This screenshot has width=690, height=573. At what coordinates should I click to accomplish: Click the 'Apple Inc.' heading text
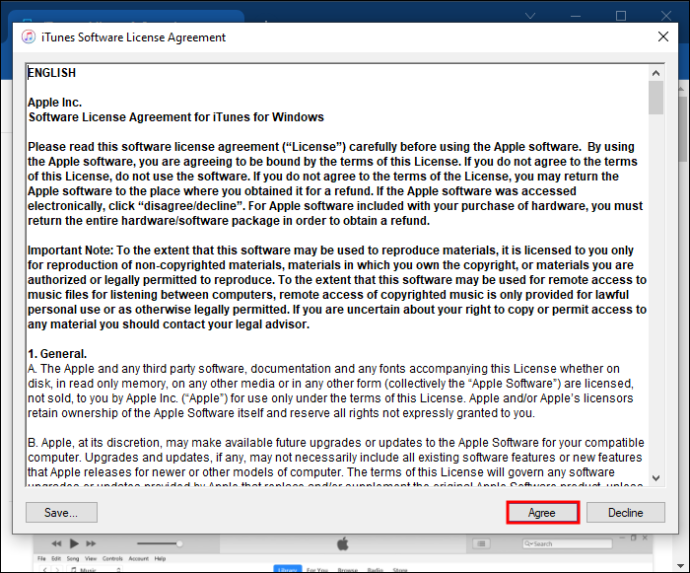[x=55, y=103]
